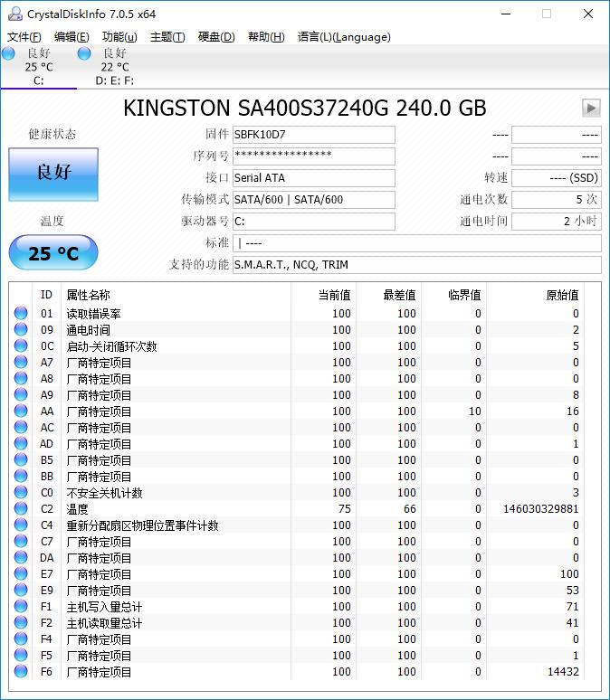Click the 原始值 column header

562,295
